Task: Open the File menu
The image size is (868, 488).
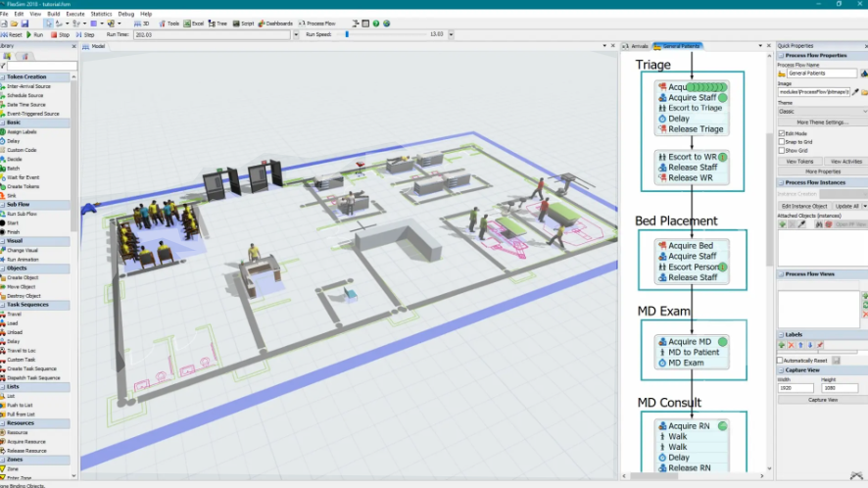Action: pos(4,14)
